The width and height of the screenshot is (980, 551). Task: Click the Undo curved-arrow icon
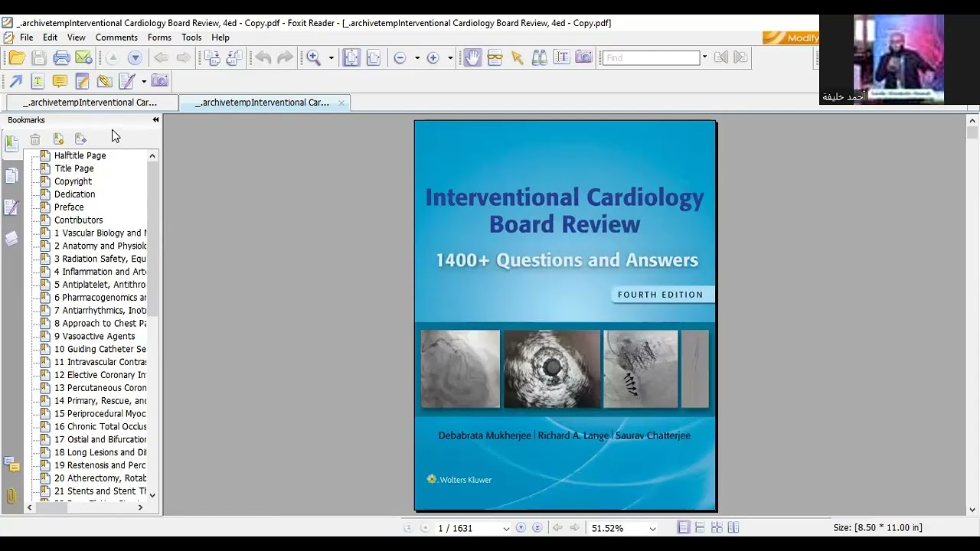(263, 57)
